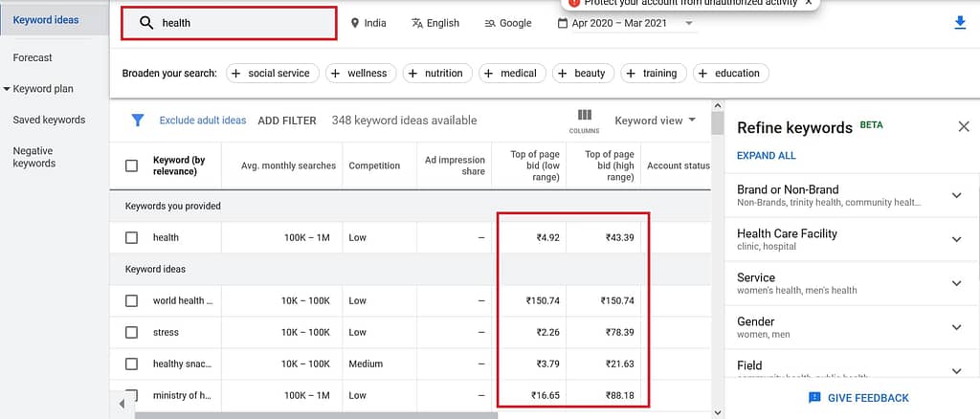Open Saved keywords in the sidebar
The width and height of the screenshot is (980, 419).
coord(49,120)
